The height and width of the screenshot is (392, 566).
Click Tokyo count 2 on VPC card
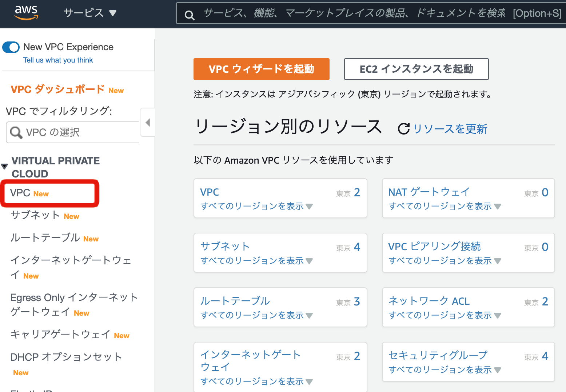(357, 192)
